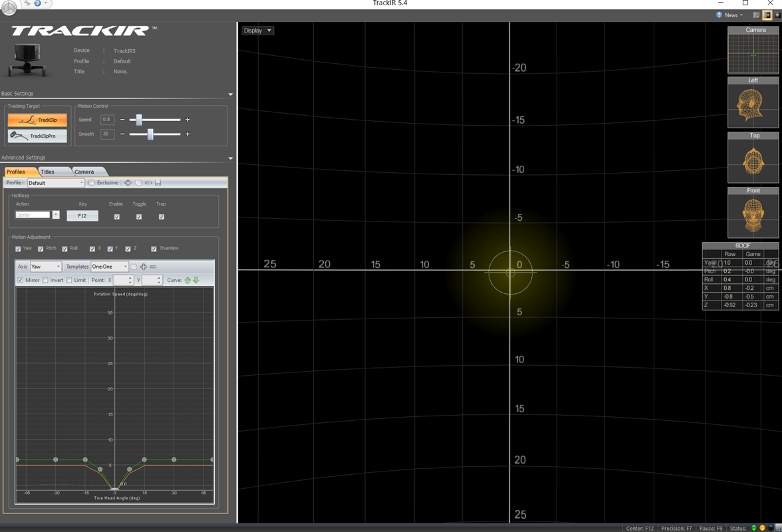Open the help question mark icon
The height and width of the screenshot is (532, 782).
tap(37, 3)
